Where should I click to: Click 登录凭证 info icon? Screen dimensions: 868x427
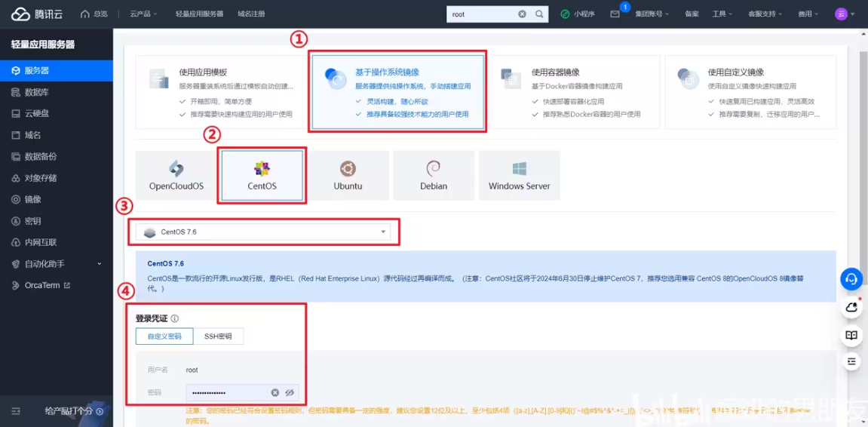pos(174,318)
